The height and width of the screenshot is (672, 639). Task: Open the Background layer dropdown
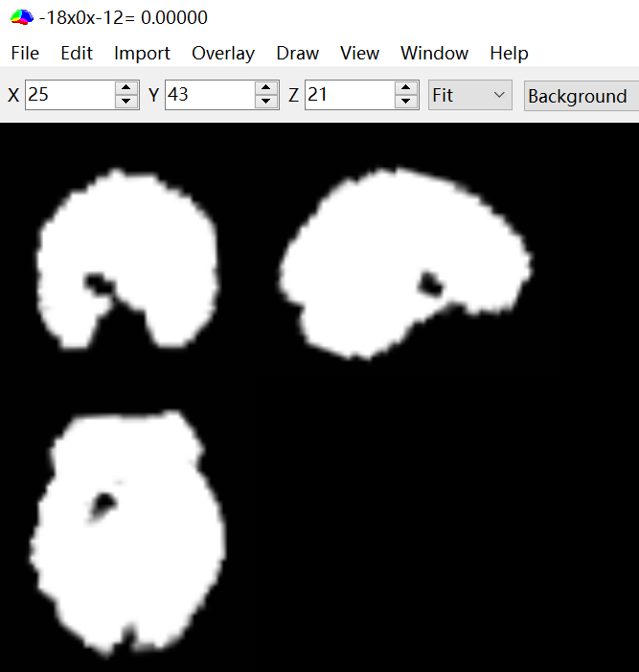click(x=582, y=96)
